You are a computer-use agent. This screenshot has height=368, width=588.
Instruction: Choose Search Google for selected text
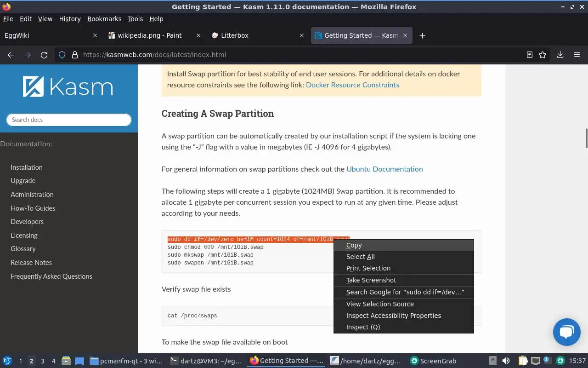pos(403,292)
